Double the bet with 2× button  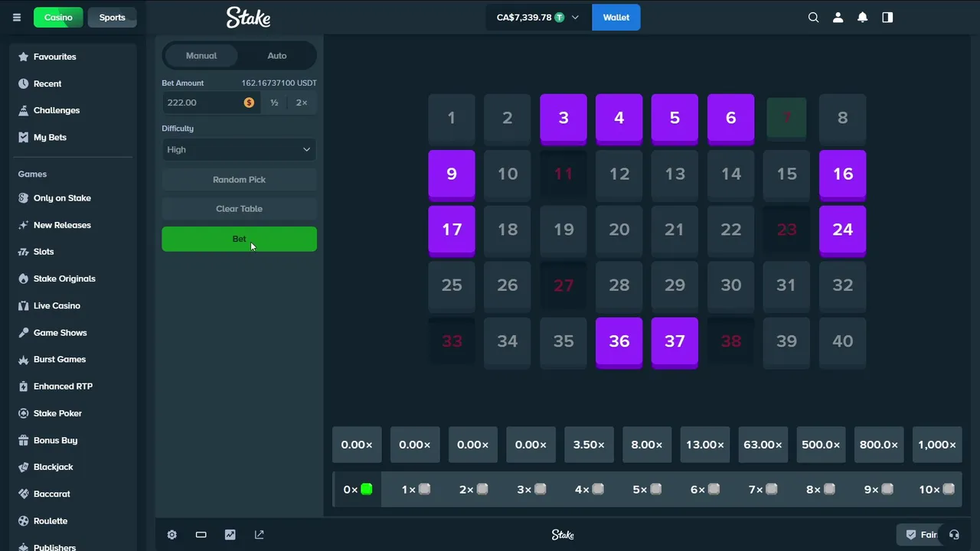[x=302, y=103]
